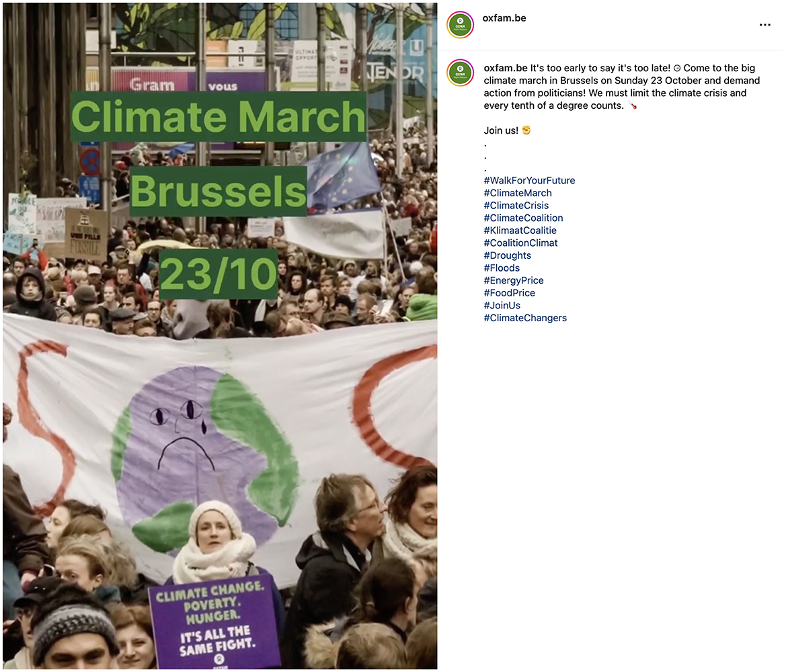Open the #FoodPrice hashtag
786x672 pixels.
pos(509,293)
